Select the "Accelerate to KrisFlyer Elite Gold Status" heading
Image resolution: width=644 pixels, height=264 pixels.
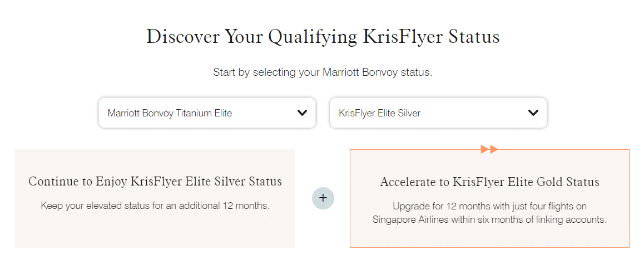(x=489, y=182)
